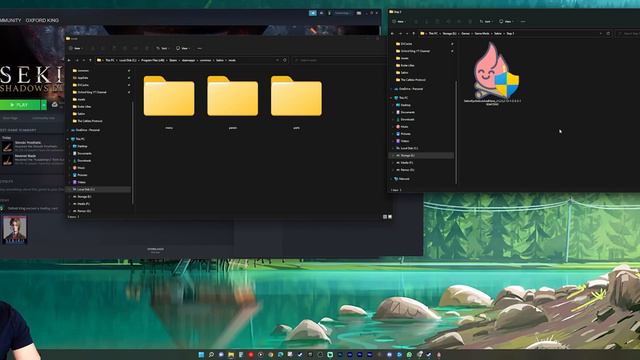Select the flame installer file in Step 1 window
This screenshot has height=360, width=640.
pos(493,73)
